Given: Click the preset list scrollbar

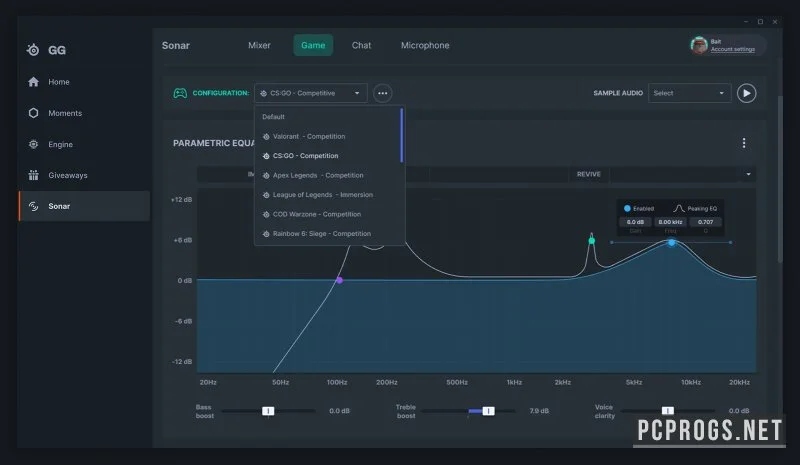Looking at the screenshot, I should tap(402, 135).
